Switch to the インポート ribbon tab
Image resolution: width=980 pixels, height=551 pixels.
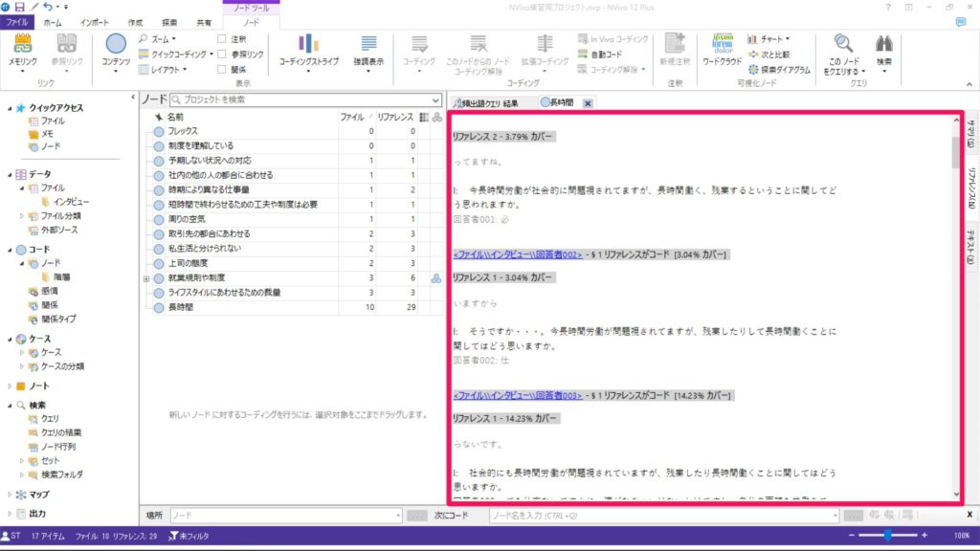(x=94, y=21)
